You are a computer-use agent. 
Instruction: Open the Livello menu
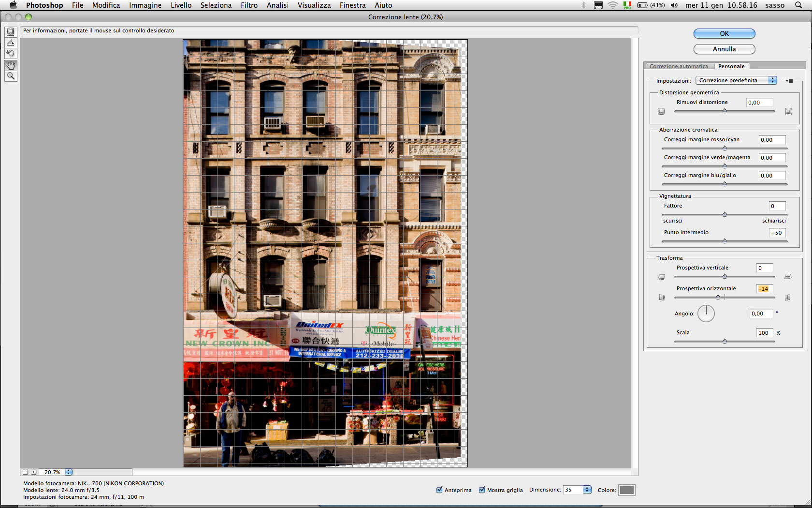tap(181, 5)
